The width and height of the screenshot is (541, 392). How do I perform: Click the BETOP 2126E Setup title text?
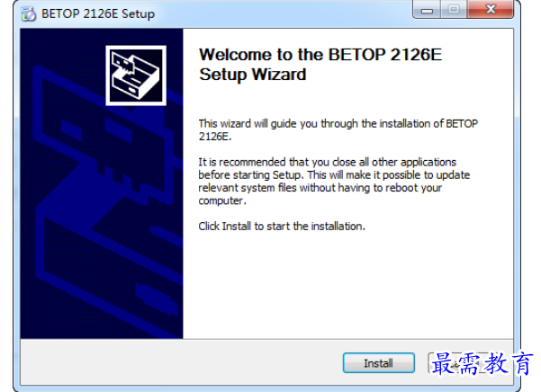click(x=98, y=14)
